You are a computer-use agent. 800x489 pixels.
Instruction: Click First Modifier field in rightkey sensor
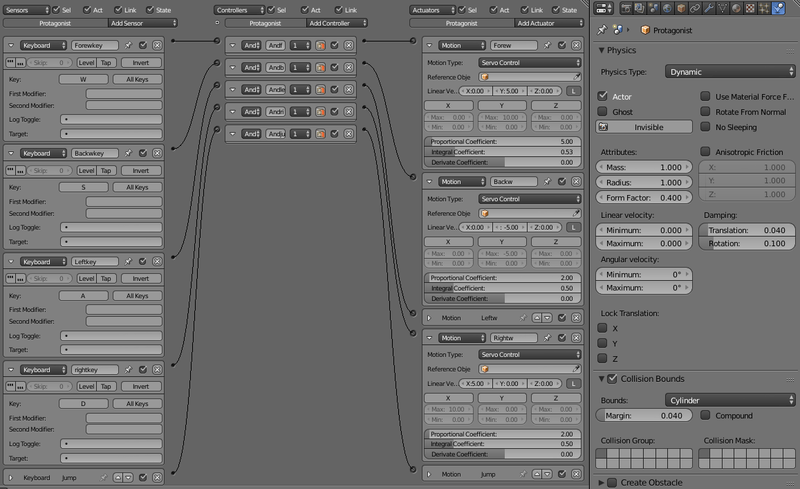124,418
